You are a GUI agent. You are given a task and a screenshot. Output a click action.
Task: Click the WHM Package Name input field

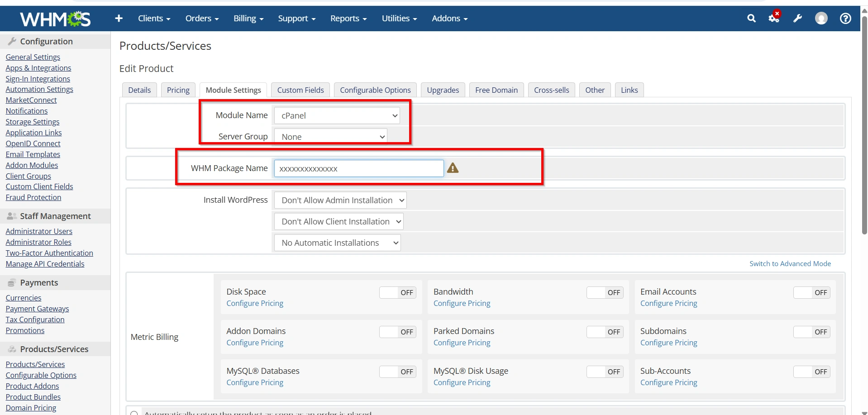coord(359,168)
